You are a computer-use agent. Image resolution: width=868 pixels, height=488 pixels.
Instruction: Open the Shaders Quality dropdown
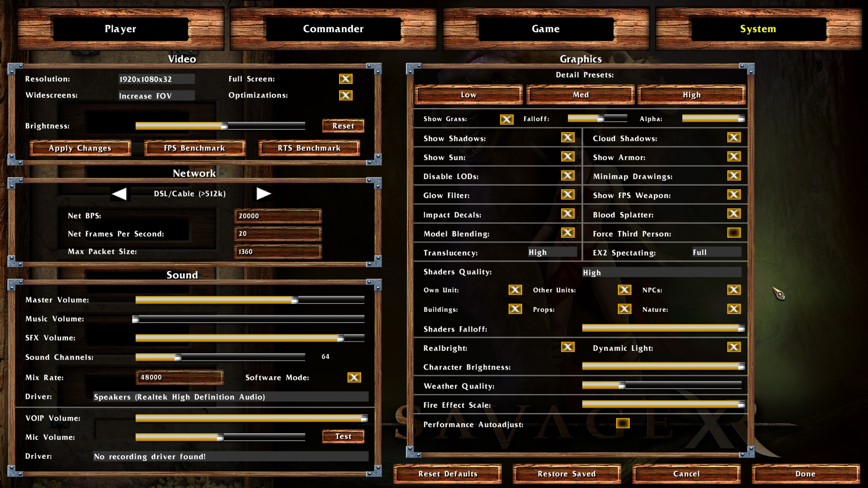click(661, 272)
